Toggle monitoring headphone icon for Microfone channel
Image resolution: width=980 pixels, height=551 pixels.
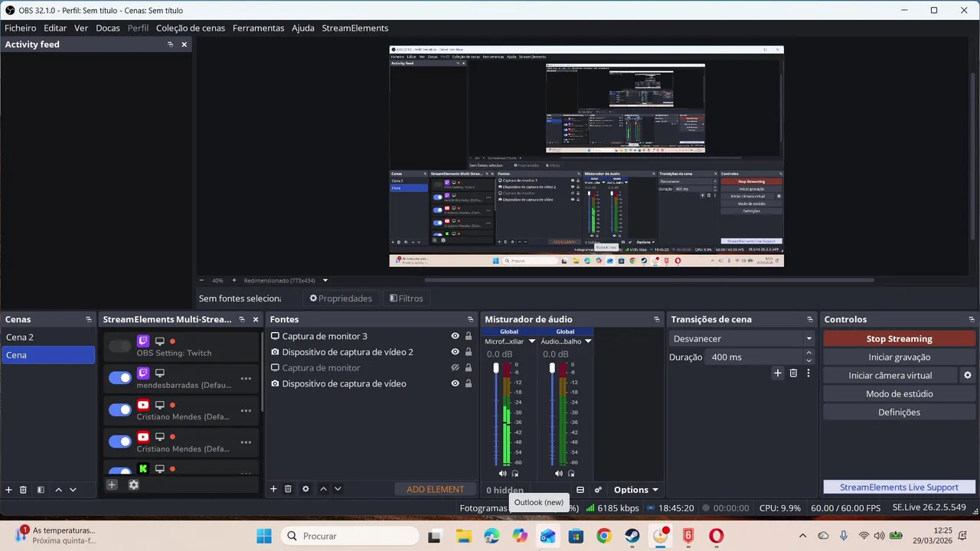click(x=515, y=474)
